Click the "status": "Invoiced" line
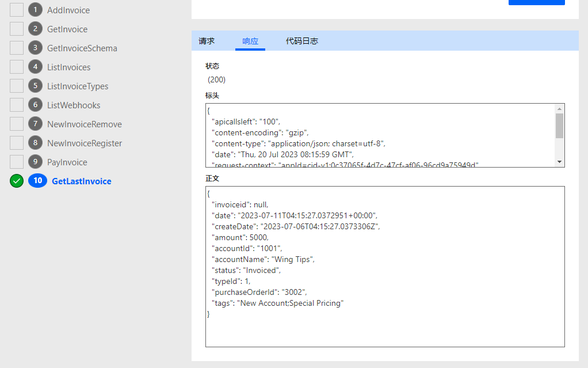 246,270
